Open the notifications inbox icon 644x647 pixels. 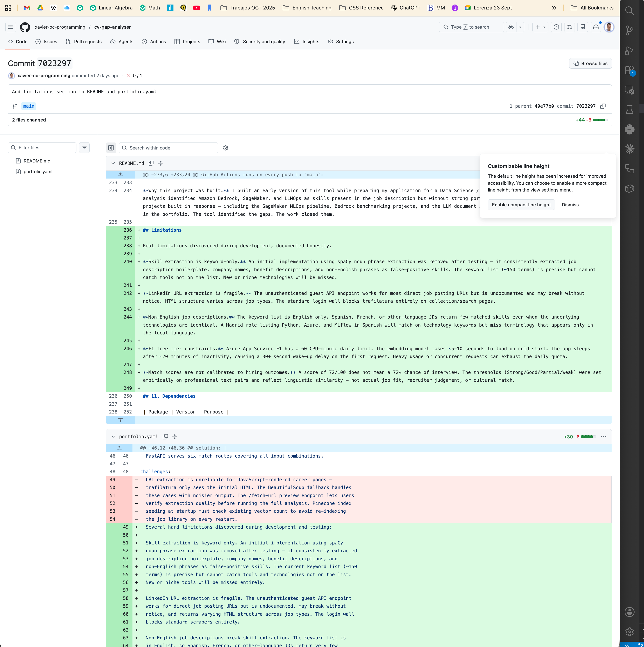tap(596, 27)
